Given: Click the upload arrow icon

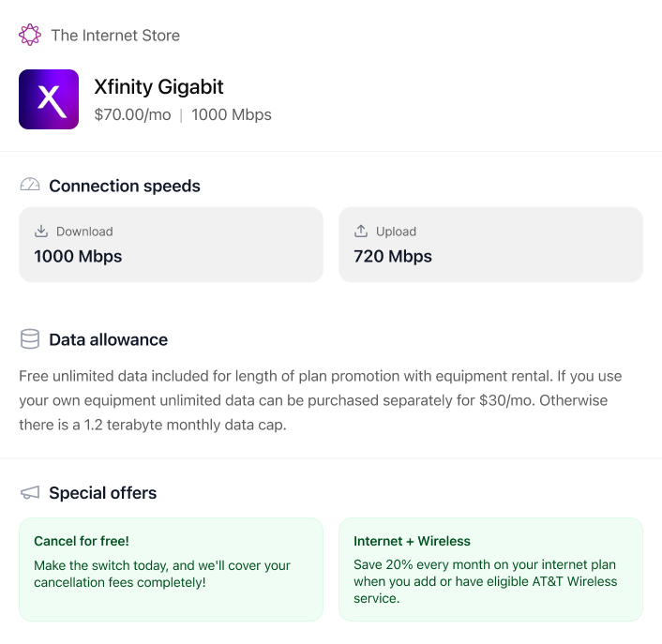Looking at the screenshot, I should tap(361, 232).
